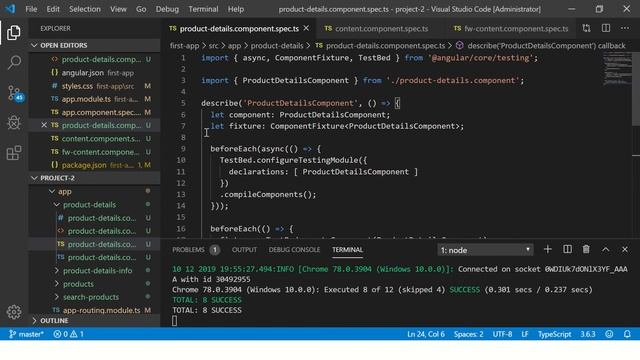Viewport: 640px width, 360px height.
Task: Open the Terminal menu
Action: (203, 9)
